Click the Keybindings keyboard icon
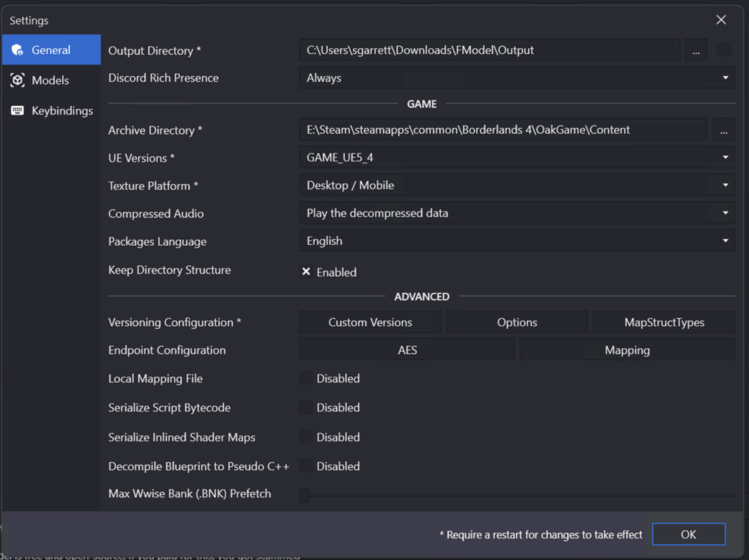This screenshot has width=749, height=560. coord(18,111)
